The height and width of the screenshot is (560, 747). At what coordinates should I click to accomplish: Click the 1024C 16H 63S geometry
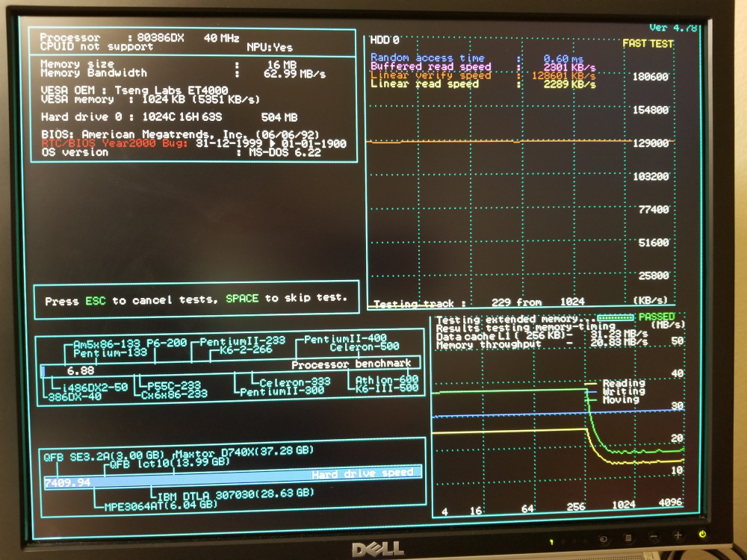[182, 116]
